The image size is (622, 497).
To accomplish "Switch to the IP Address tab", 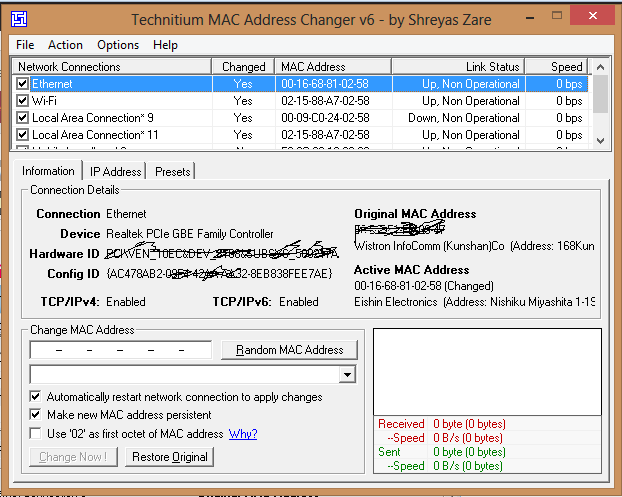I will pos(115,171).
